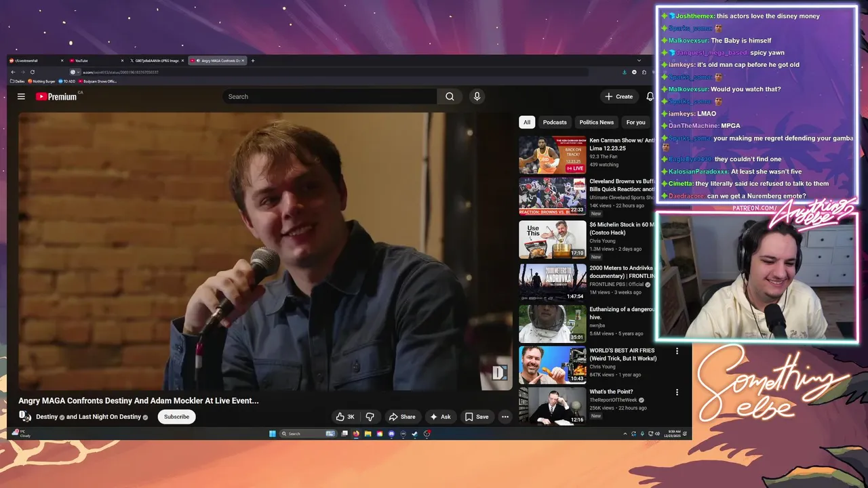The image size is (868, 488).
Task: Click the Ask button
Action: (x=440, y=417)
